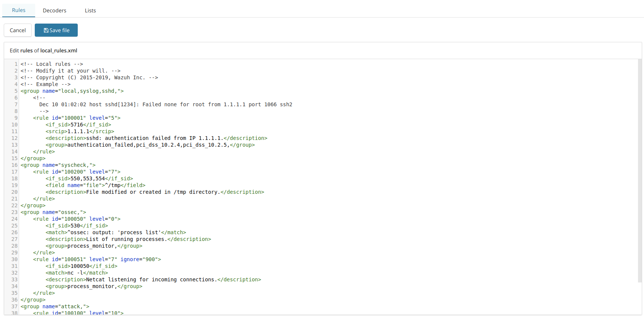Click the floppy disk save icon
Screen dimensions: 644x318
pyautogui.click(x=46, y=30)
